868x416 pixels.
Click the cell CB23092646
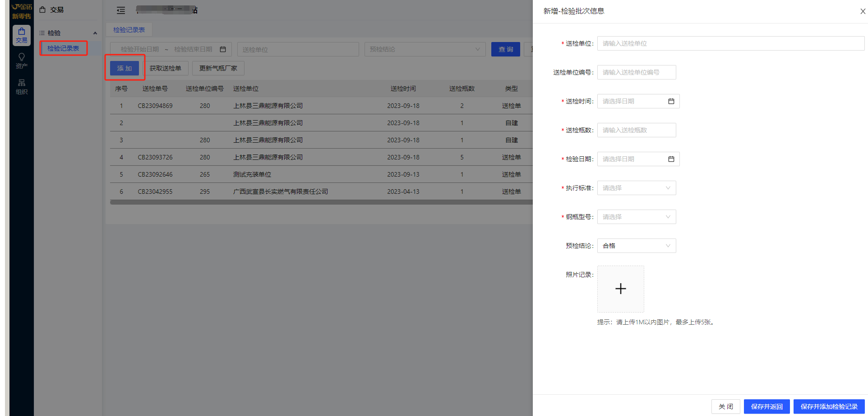point(155,174)
